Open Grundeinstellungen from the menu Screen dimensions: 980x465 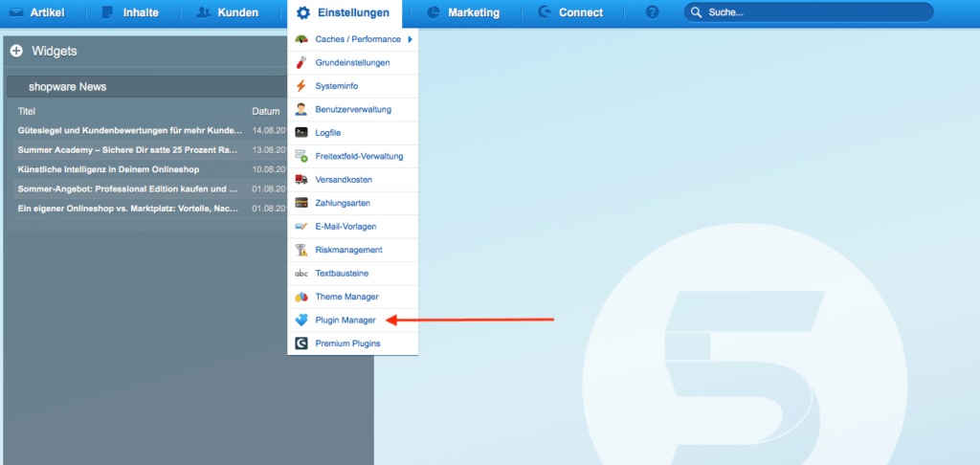point(352,62)
